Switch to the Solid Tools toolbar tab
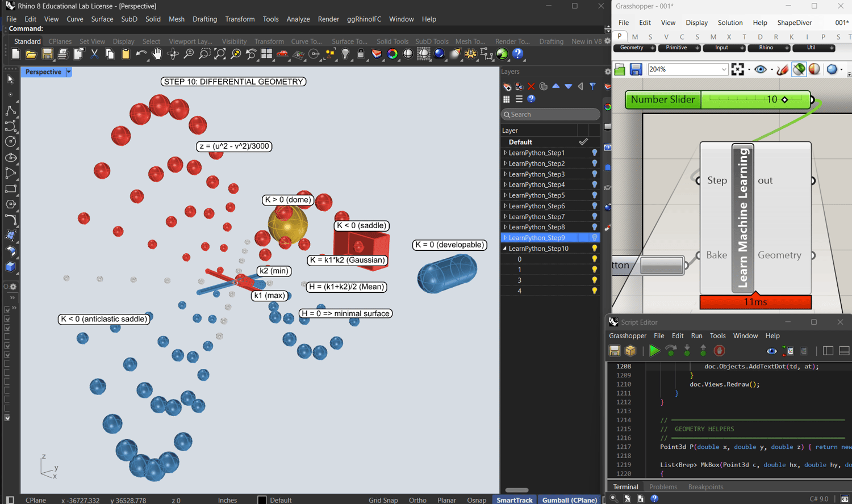 click(392, 41)
